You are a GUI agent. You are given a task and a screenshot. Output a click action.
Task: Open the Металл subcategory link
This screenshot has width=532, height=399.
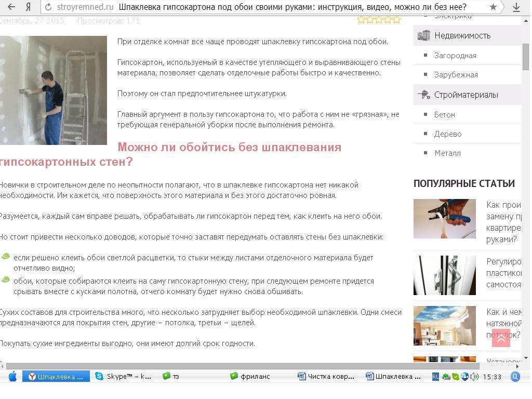[x=447, y=153]
